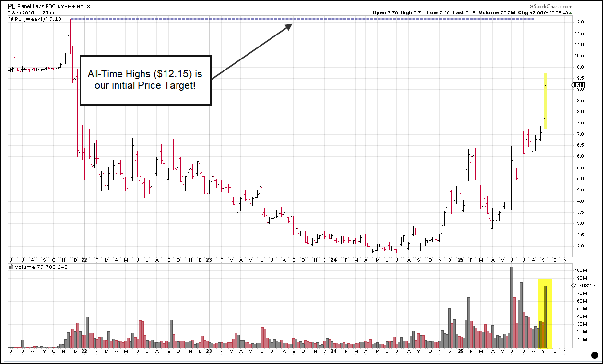Click the 9.5 price axis label

(x=579, y=78)
